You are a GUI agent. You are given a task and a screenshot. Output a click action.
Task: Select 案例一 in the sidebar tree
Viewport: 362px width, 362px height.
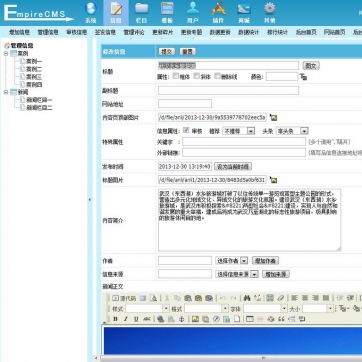click(x=34, y=61)
